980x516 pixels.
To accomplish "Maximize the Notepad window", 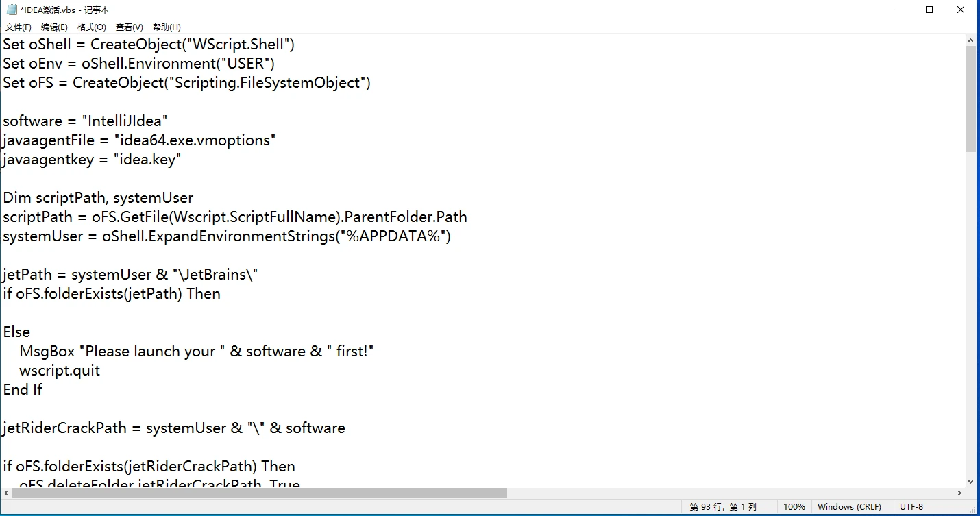I will 929,10.
